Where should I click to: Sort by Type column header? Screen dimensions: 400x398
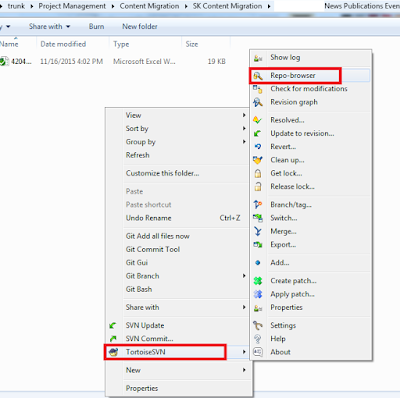(121, 44)
